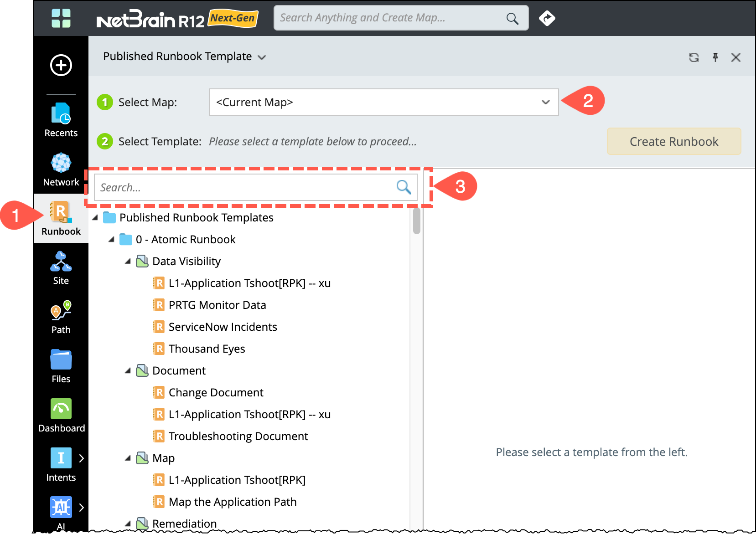The width and height of the screenshot is (756, 534).
Task: Open Recents in the sidebar
Action: tap(61, 120)
